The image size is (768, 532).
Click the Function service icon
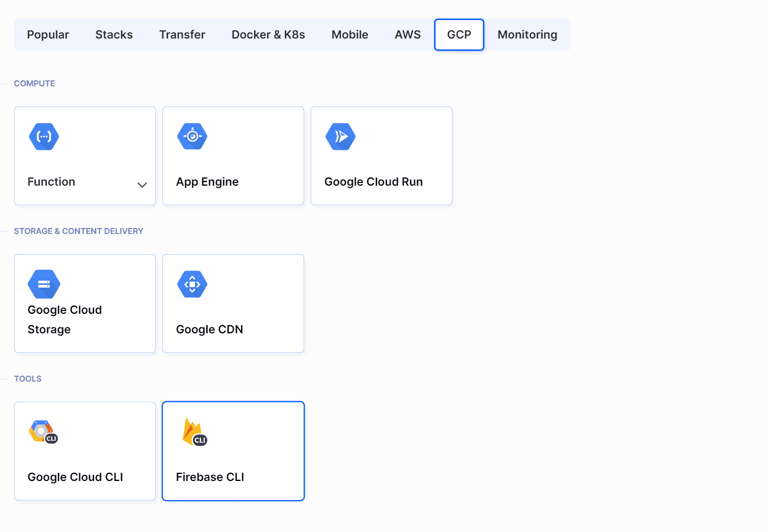(43, 136)
